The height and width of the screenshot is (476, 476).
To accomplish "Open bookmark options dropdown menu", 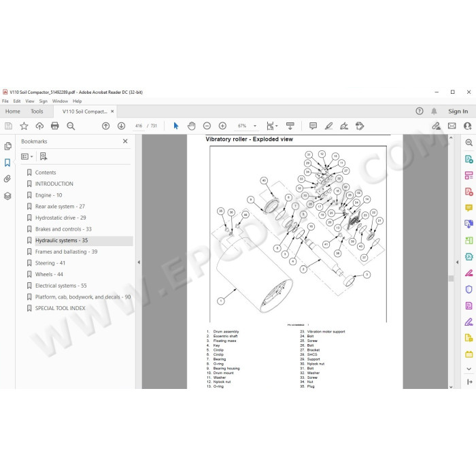I will [x=27, y=156].
